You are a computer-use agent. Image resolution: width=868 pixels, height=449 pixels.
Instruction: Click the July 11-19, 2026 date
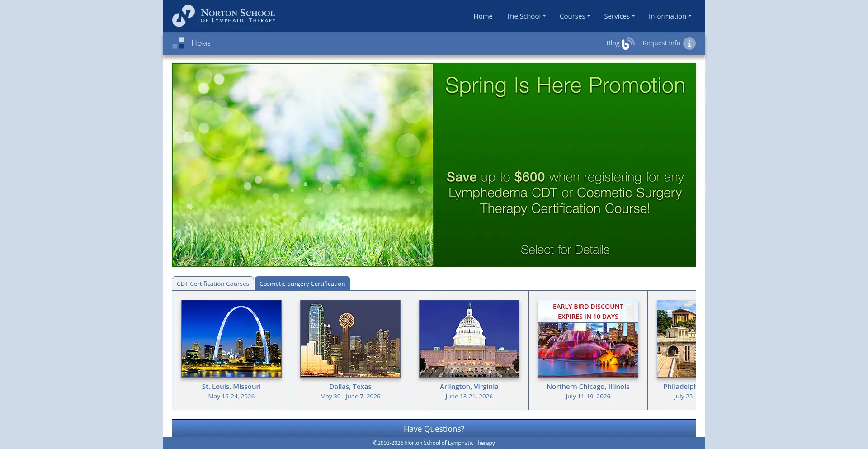click(588, 397)
